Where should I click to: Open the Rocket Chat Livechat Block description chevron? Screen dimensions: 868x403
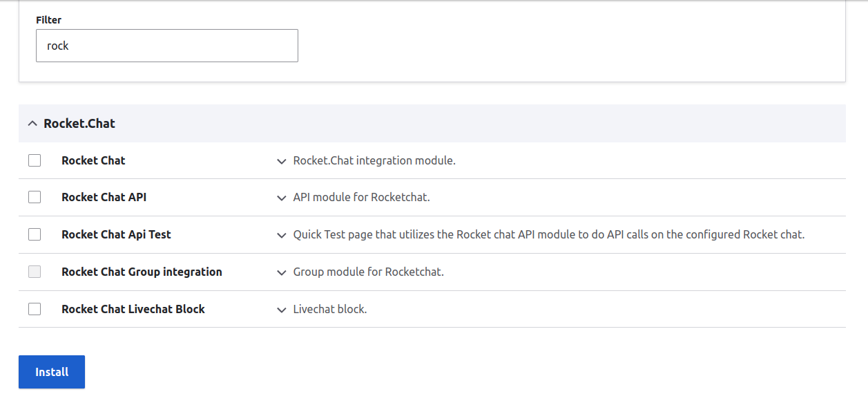281,309
